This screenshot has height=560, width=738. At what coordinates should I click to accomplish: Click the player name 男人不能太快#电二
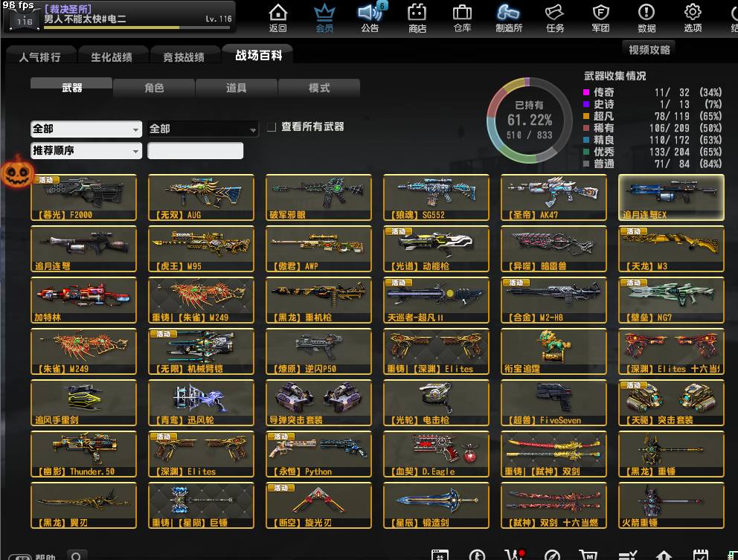click(x=85, y=19)
